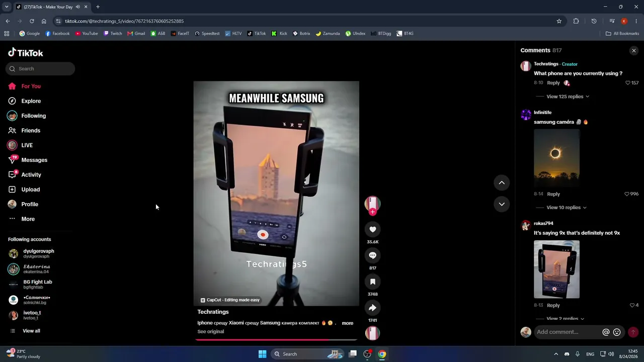Screen dimensions: 644x362
Task: Show hidden system tray icons
Action: pos(556,354)
